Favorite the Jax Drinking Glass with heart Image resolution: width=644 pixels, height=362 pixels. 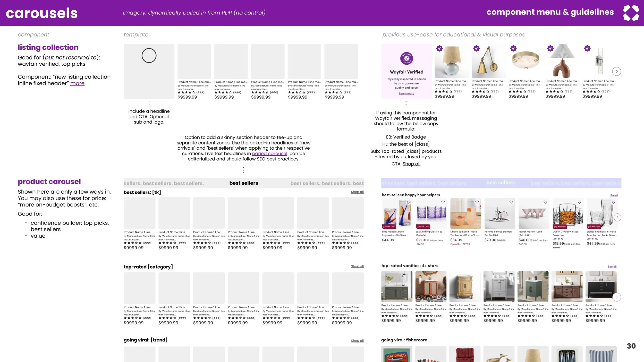tap(443, 202)
